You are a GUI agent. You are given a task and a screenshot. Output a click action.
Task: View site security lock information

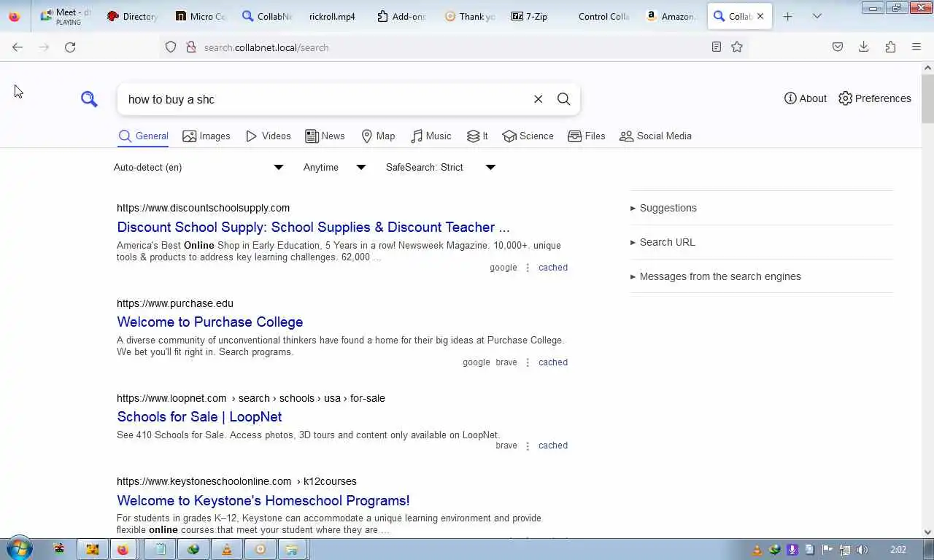[x=191, y=47]
